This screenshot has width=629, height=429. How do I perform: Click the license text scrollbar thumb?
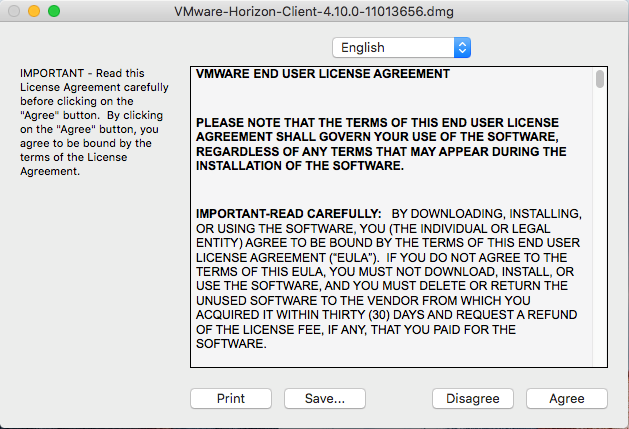click(600, 79)
